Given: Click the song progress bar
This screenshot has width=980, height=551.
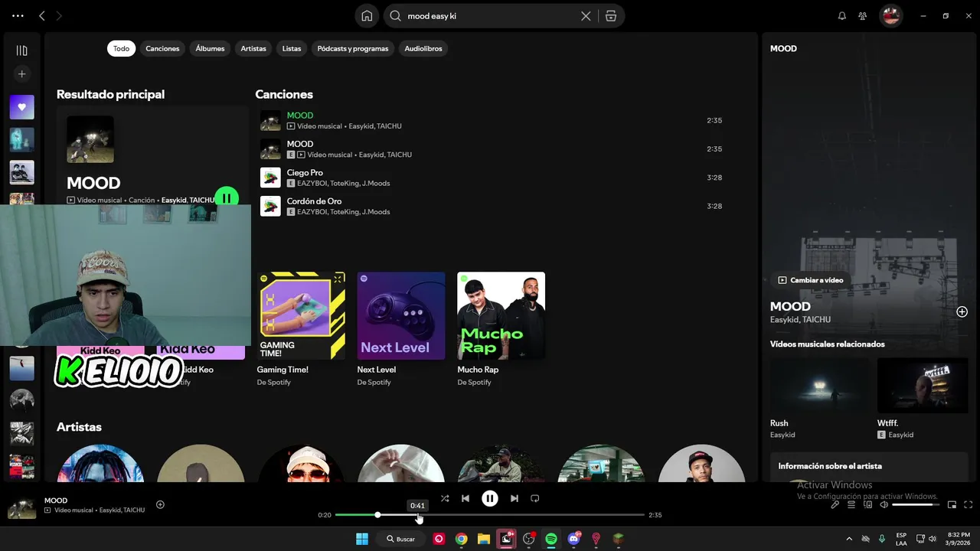Looking at the screenshot, I should [x=490, y=515].
